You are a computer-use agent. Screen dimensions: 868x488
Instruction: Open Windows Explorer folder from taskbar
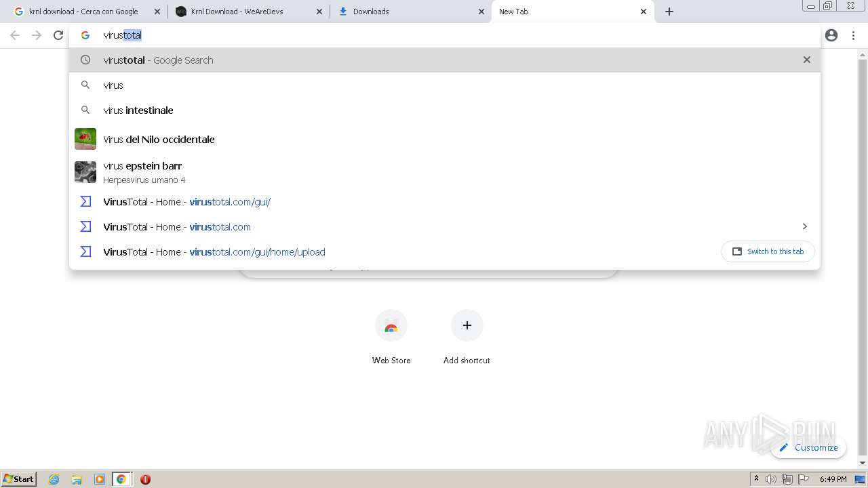point(77,479)
